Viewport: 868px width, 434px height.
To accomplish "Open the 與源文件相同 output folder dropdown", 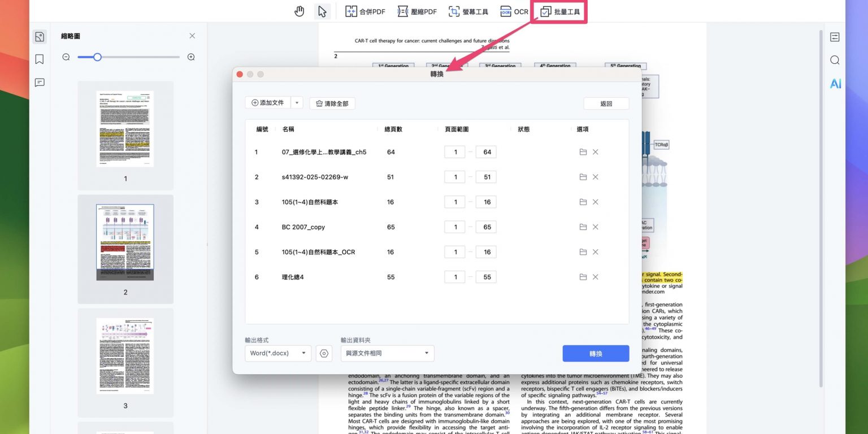I will [387, 353].
